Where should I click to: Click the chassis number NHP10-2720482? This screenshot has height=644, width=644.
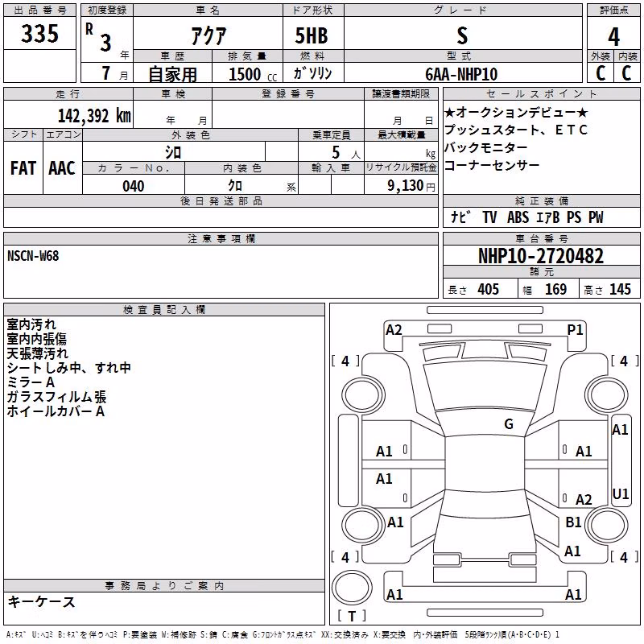pos(541,256)
